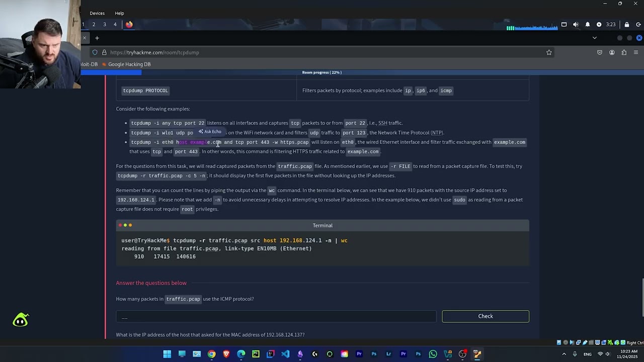Click the Room progress 22% bar

click(322, 72)
